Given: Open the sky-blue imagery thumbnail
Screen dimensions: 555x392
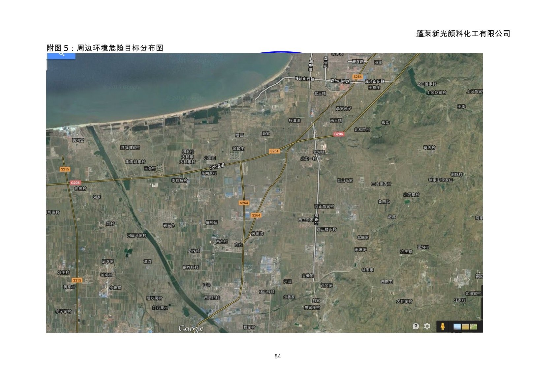Looking at the screenshot, I should (x=457, y=326).
